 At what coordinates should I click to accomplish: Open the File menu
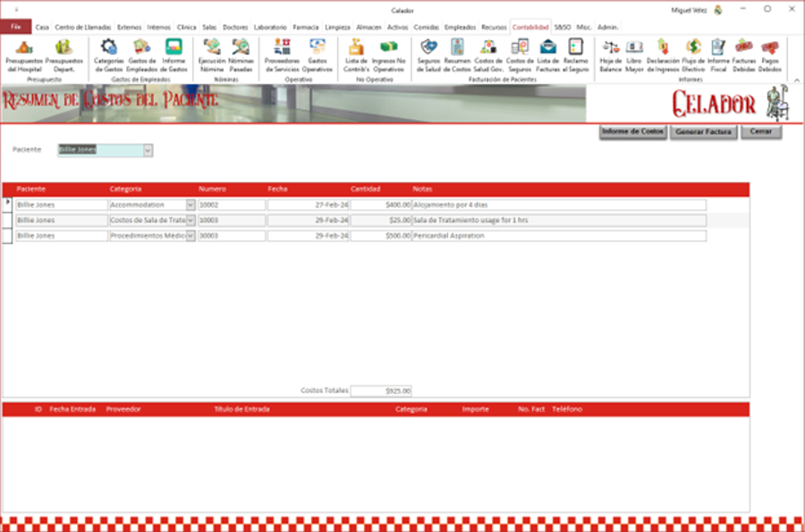[x=15, y=27]
